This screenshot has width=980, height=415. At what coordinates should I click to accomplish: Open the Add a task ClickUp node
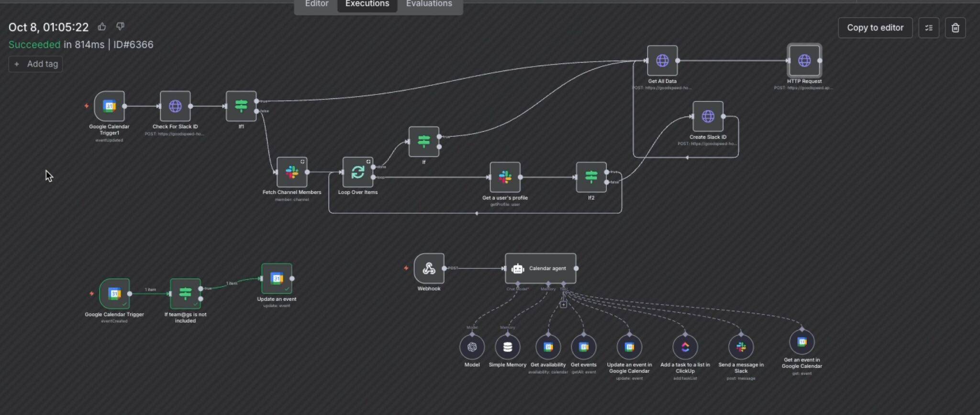coord(685,347)
